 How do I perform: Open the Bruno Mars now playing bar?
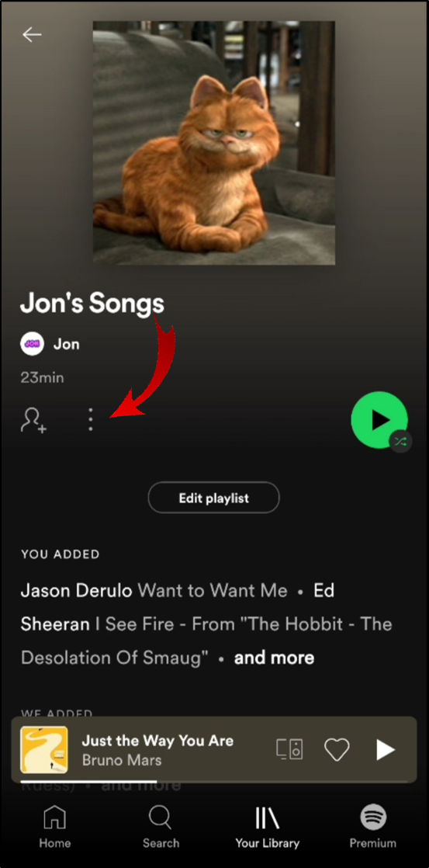point(214,749)
